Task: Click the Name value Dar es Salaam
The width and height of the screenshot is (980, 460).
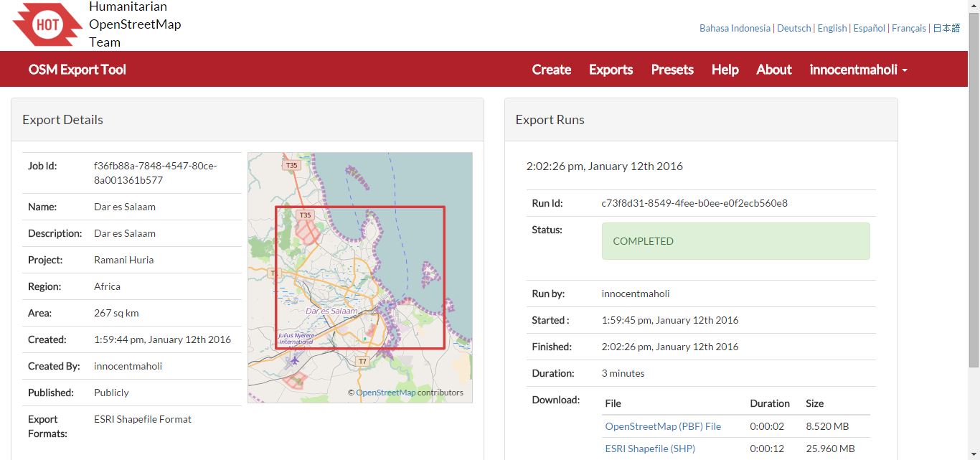Action: click(125, 207)
